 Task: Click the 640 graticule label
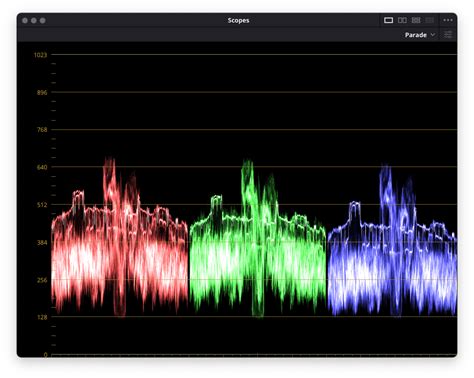point(42,167)
